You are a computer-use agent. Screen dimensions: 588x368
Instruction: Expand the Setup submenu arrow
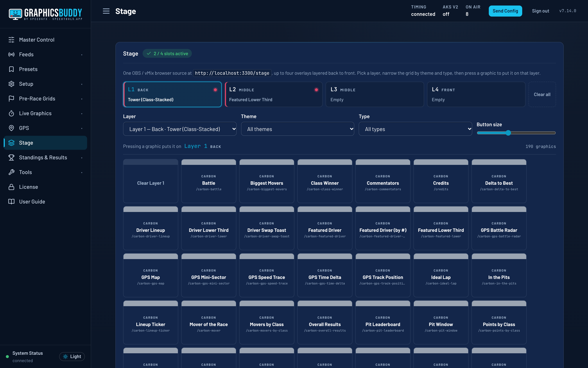[x=82, y=84]
